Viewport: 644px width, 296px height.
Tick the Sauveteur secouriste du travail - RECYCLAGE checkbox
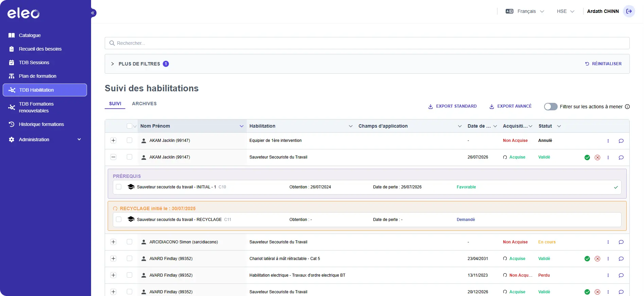(x=119, y=219)
